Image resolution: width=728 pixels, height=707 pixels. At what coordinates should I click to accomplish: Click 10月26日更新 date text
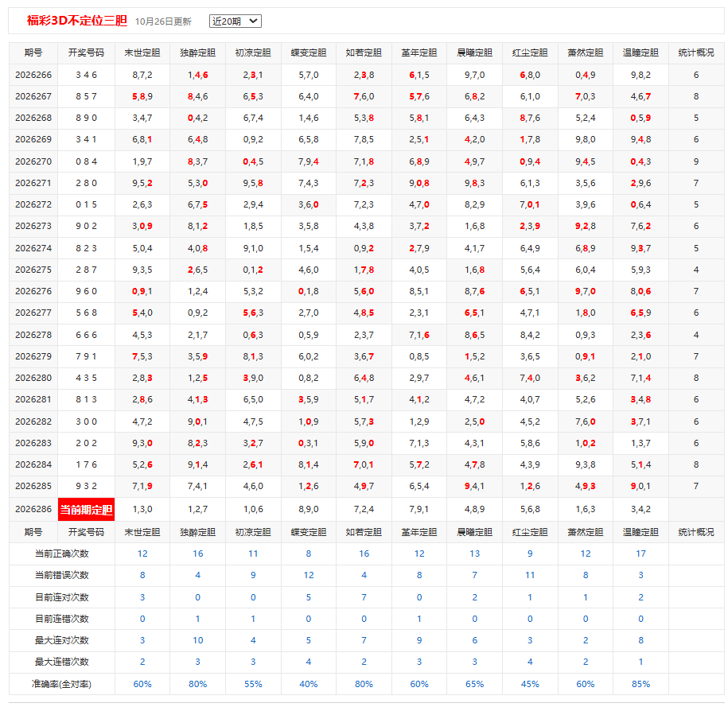[163, 21]
